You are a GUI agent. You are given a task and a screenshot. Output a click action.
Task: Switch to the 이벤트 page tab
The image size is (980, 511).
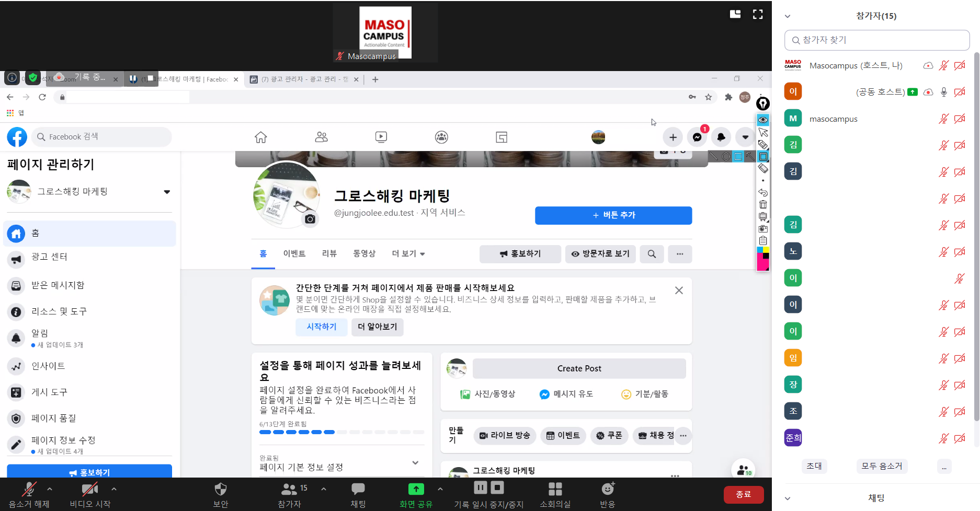tap(294, 253)
